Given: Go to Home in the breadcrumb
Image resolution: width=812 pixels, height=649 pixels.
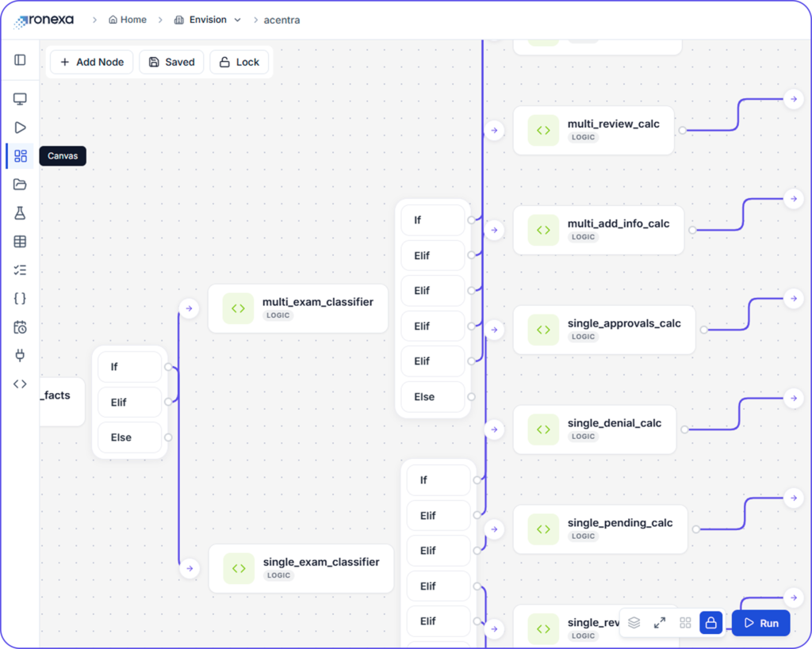Looking at the screenshot, I should pyautogui.click(x=128, y=20).
